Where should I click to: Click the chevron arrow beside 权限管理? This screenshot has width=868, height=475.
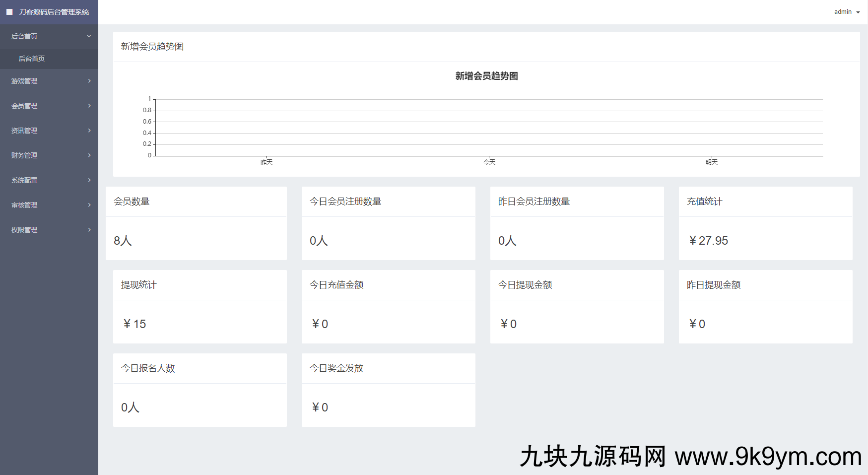click(89, 230)
